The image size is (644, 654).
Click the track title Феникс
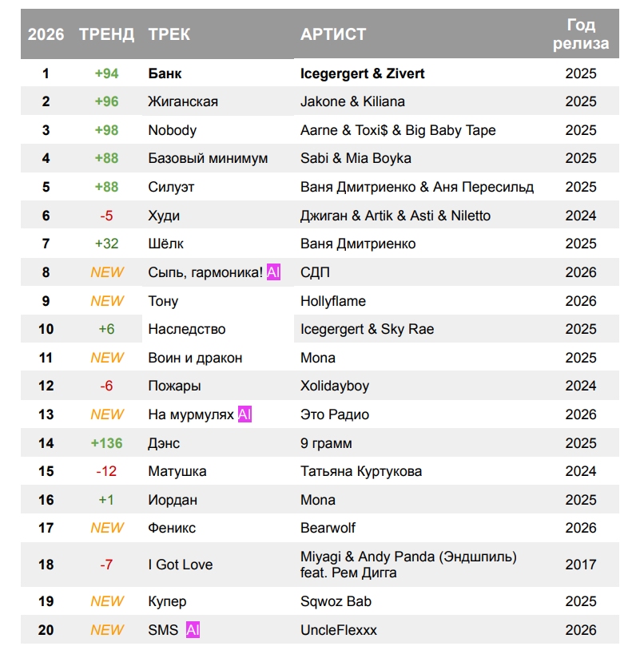click(x=172, y=528)
